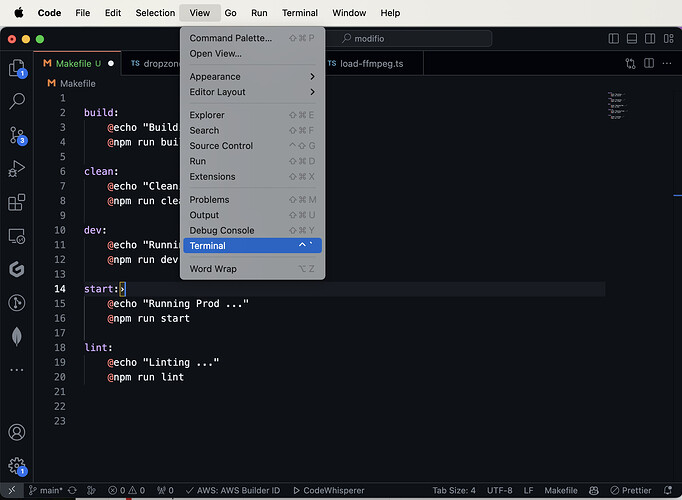The height and width of the screenshot is (500, 682).
Task: Toggle Word Wrap in the View menu
Action: pos(252,269)
